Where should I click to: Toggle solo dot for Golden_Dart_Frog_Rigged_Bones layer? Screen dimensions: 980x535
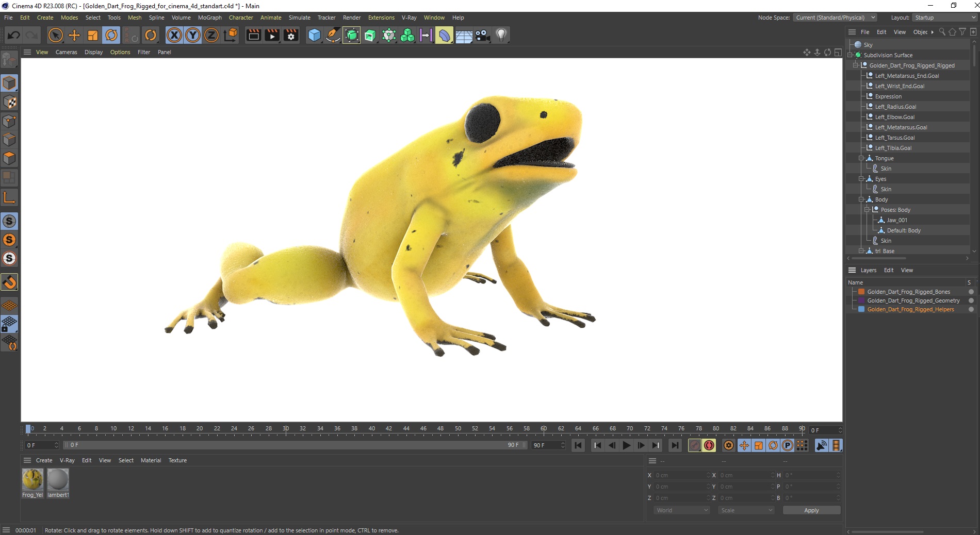click(x=971, y=292)
